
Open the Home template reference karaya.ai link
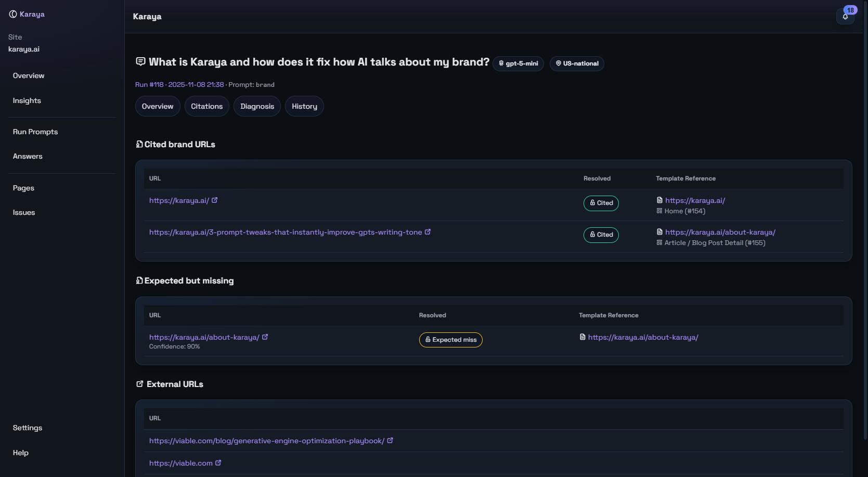(695, 200)
